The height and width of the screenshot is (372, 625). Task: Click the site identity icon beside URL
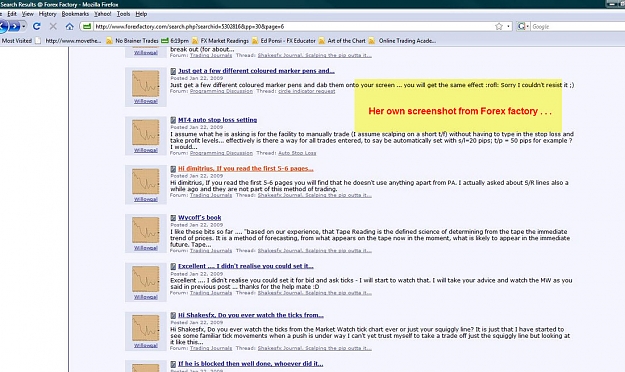click(x=86, y=26)
